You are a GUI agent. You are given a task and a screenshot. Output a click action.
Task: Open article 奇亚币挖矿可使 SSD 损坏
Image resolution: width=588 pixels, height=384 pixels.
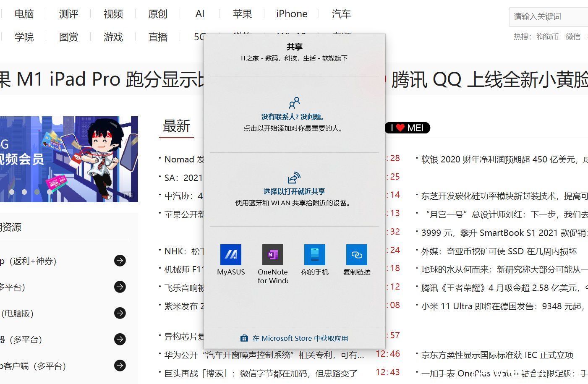point(499,251)
